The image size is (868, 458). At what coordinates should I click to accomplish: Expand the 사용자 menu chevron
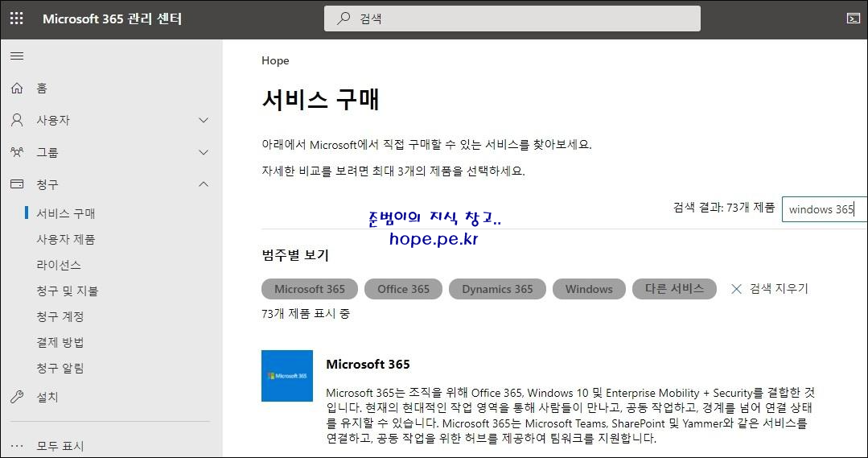pos(204,120)
